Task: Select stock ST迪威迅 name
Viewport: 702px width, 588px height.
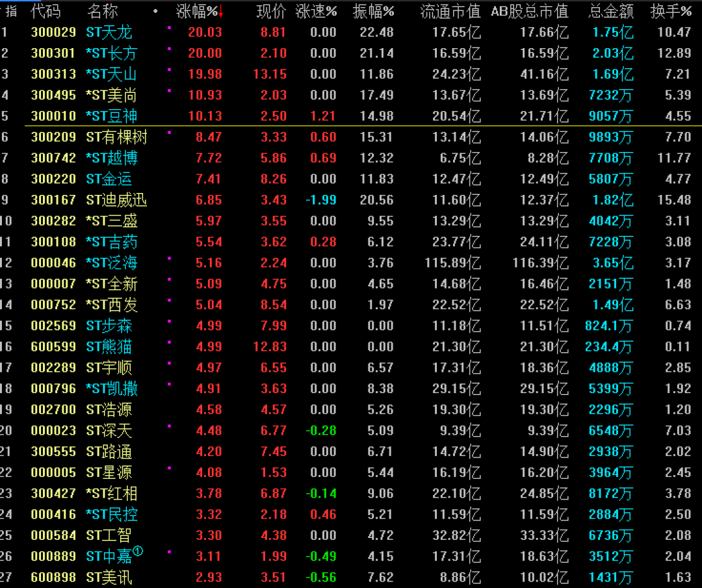Action: coord(116,200)
